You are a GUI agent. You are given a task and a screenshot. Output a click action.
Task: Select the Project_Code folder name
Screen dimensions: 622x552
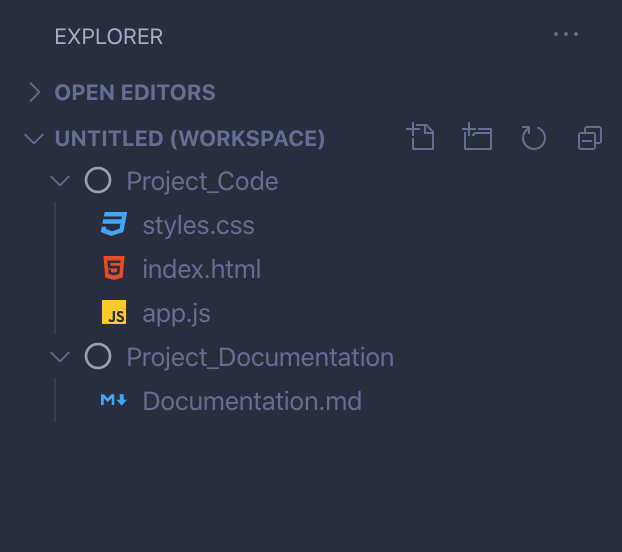click(x=202, y=182)
